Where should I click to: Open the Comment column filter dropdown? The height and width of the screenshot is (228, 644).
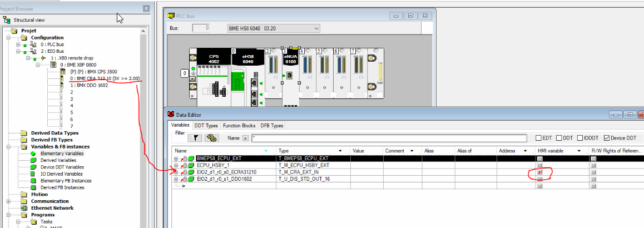(411, 151)
